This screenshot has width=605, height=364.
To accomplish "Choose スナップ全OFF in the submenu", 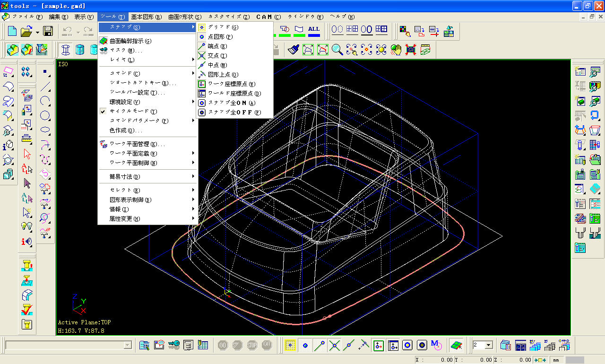I will 235,113.
